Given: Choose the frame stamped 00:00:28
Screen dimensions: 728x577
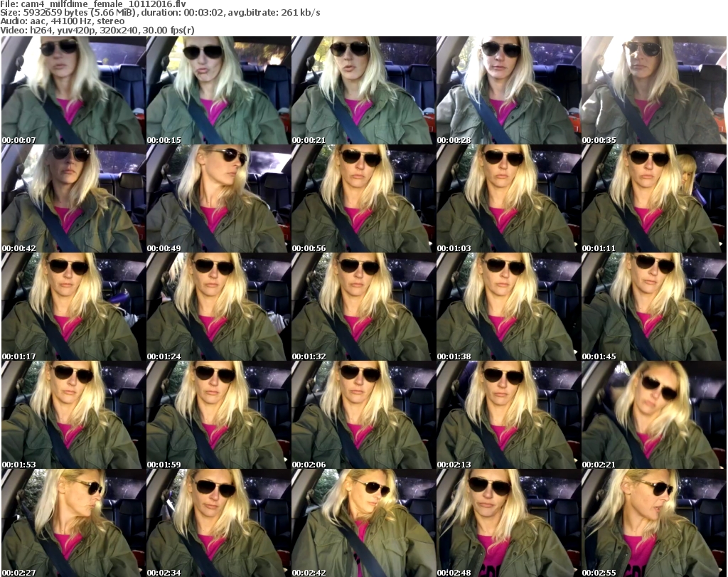Looking at the screenshot, I should [508, 90].
